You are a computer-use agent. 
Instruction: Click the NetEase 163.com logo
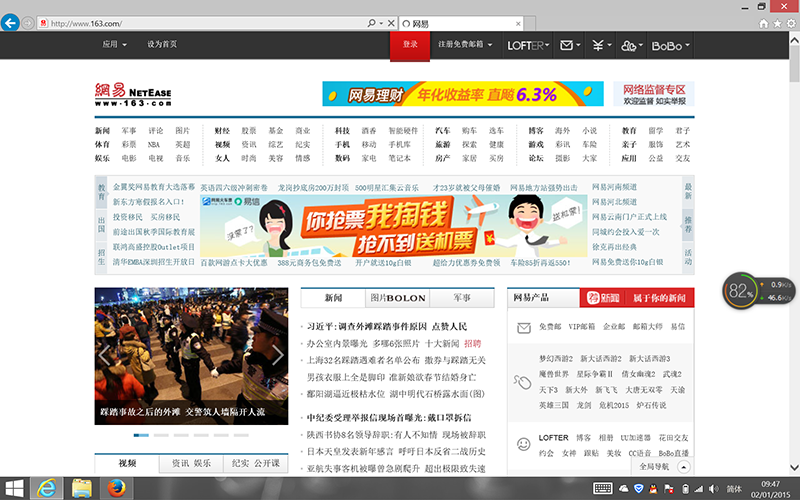[x=133, y=94]
